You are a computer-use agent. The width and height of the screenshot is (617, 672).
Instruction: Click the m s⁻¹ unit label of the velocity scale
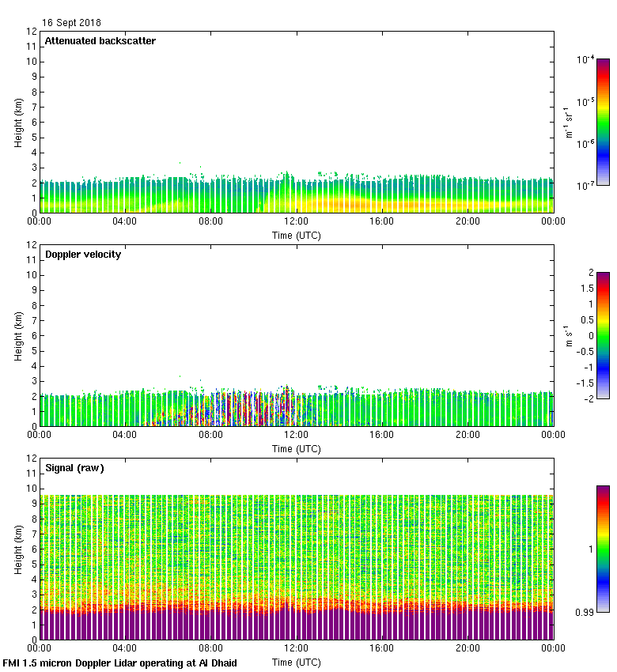[568, 335]
